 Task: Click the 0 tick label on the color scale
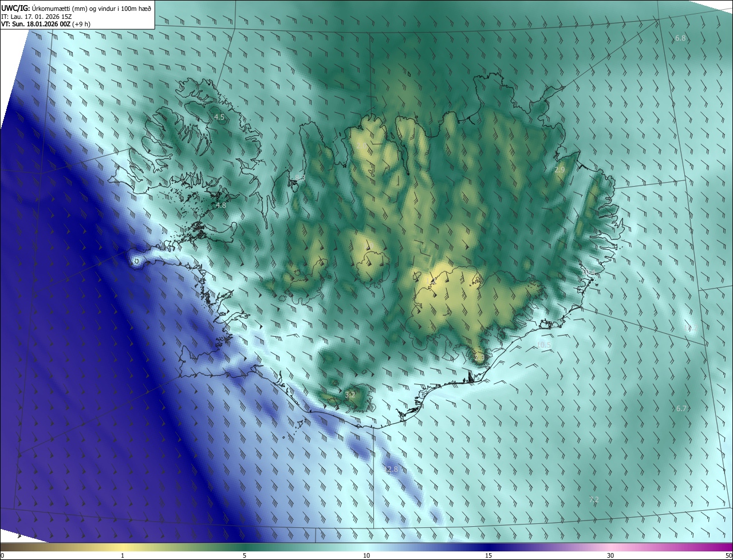click(2, 555)
